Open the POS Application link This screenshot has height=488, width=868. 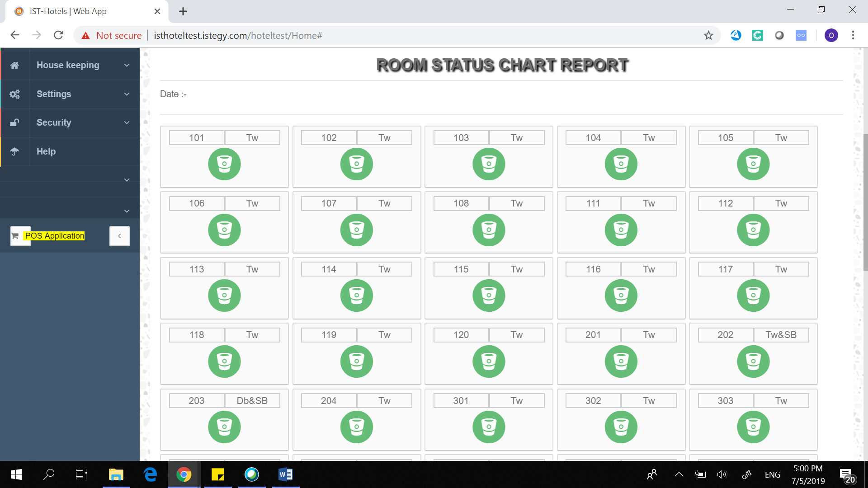(54, 236)
